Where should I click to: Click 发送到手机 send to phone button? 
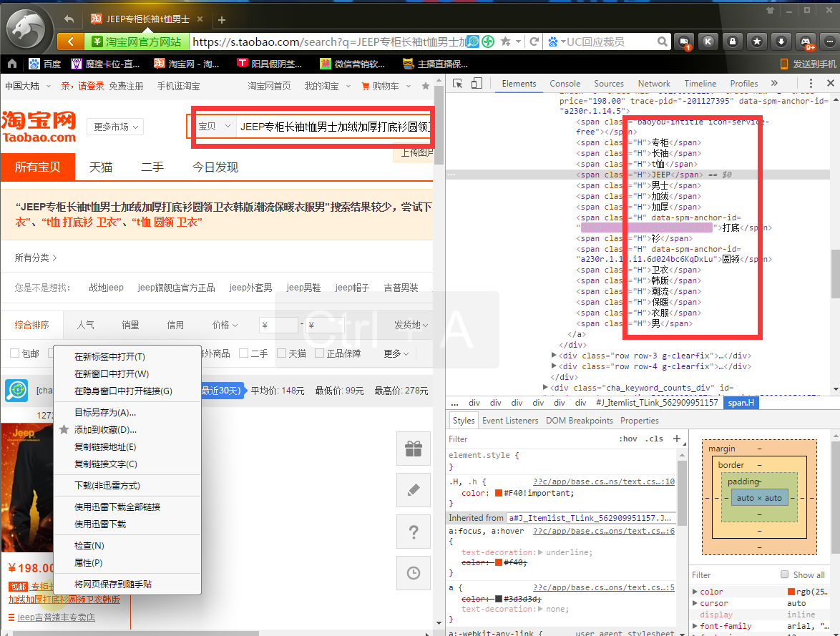click(x=808, y=64)
